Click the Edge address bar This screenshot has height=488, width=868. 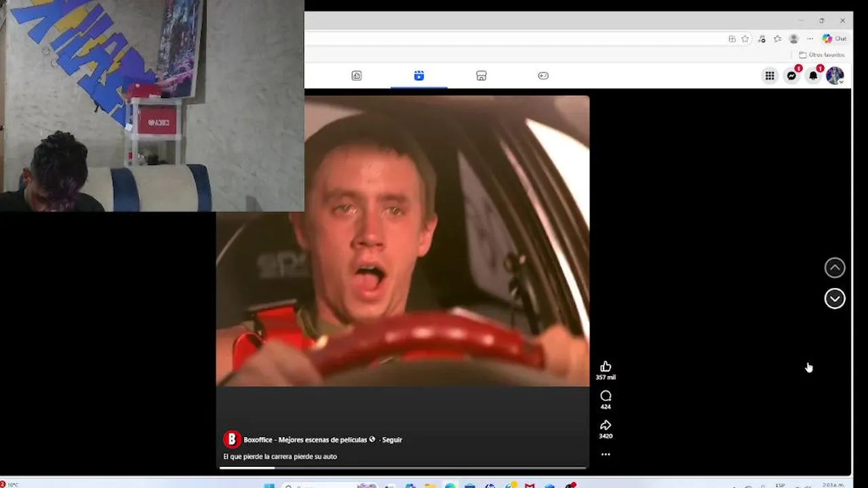coord(529,39)
